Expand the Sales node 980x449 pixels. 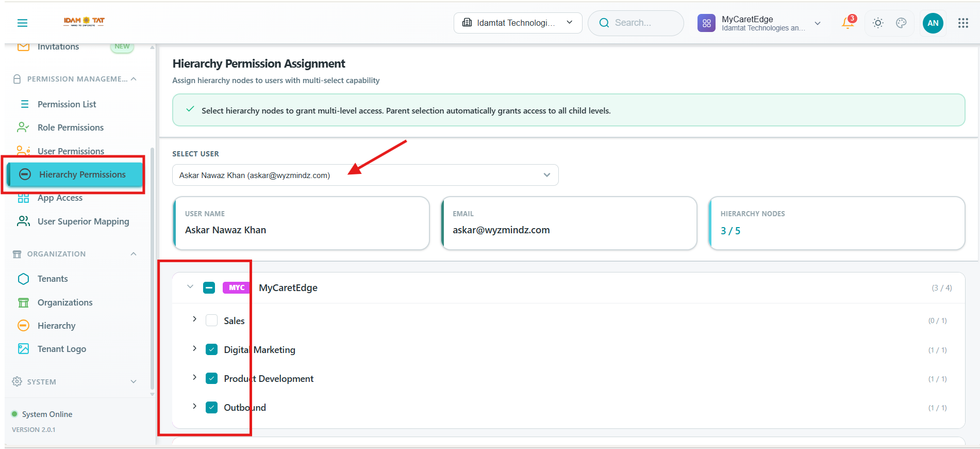194,319
